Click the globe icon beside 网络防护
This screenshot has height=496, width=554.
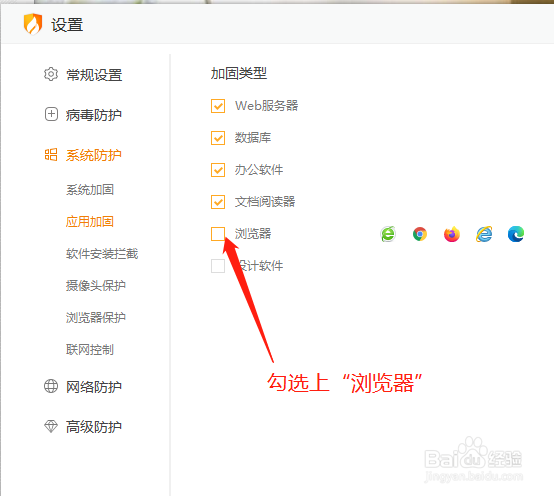51,386
